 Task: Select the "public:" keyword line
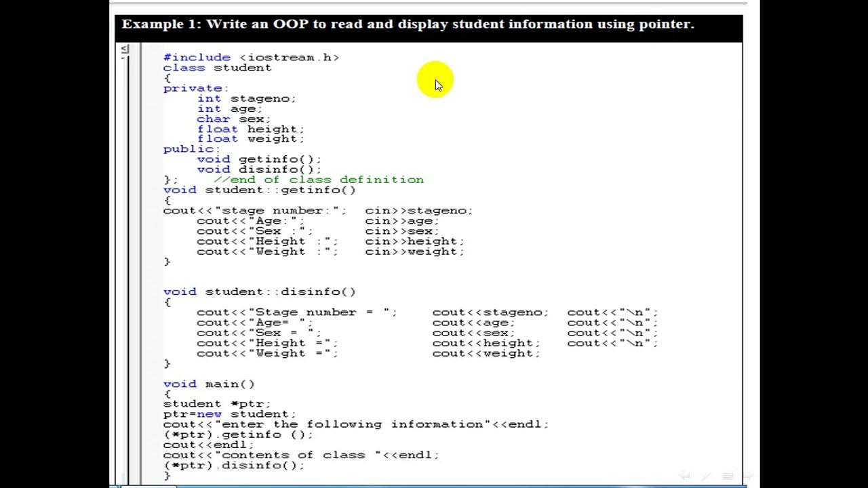tap(192, 149)
